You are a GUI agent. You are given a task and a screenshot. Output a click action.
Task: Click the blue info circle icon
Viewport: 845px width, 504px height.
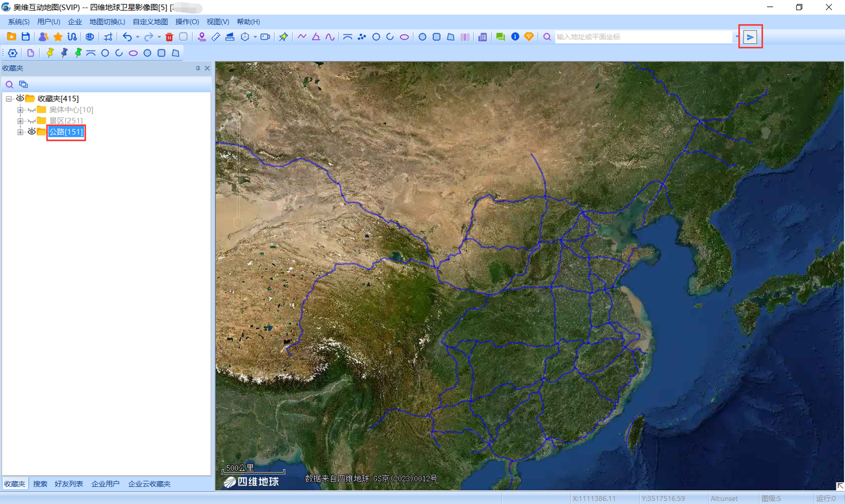click(515, 37)
